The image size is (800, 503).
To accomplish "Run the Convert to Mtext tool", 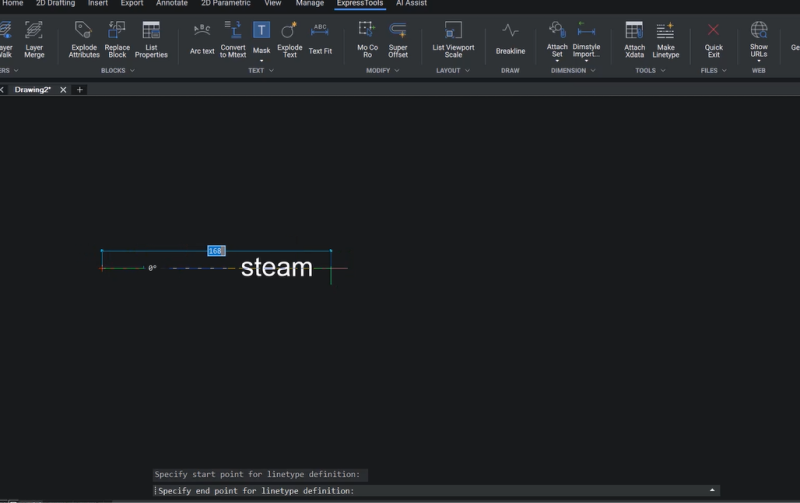I will pyautogui.click(x=233, y=40).
